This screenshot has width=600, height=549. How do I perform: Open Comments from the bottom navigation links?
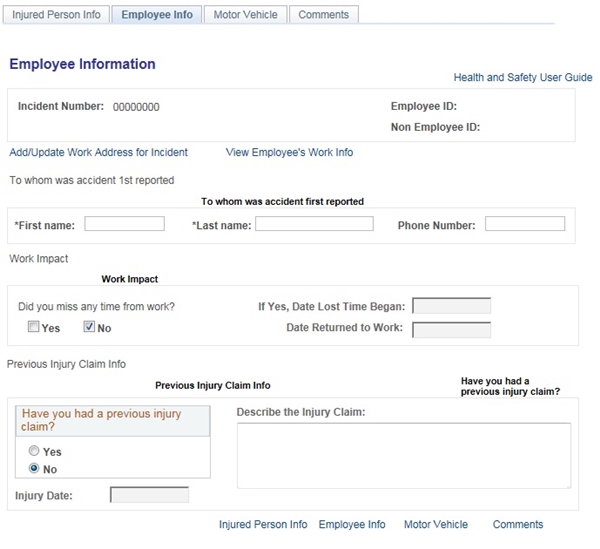(518, 525)
